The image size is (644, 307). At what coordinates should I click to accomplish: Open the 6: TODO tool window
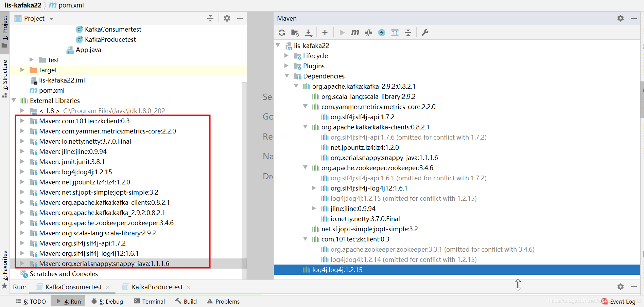point(31,301)
